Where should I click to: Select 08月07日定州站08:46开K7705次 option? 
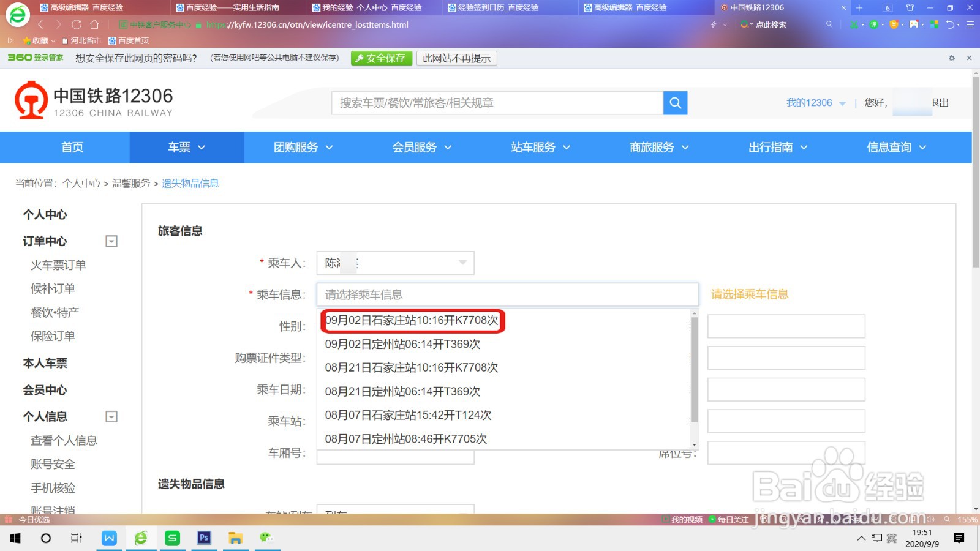[x=406, y=439]
